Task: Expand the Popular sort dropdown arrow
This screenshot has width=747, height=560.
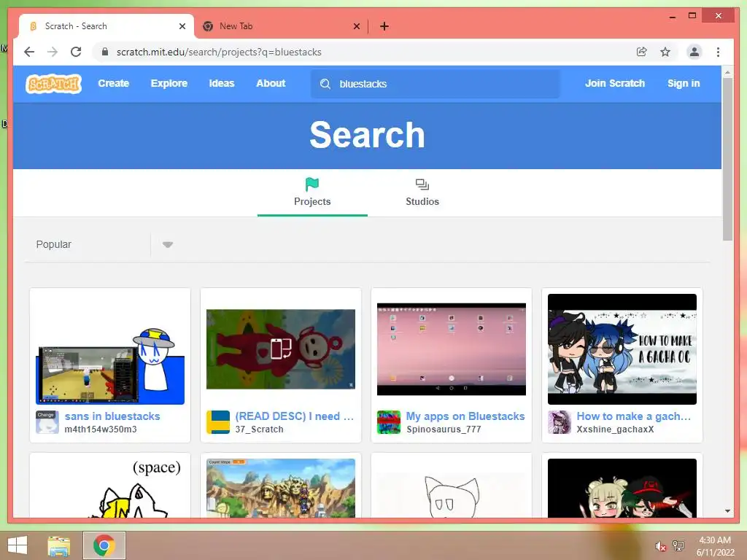Action: [167, 245]
